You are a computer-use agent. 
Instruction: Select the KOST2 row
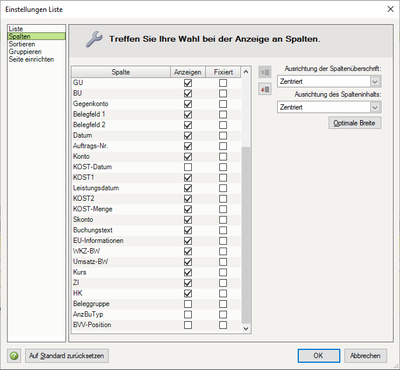[x=156, y=199]
